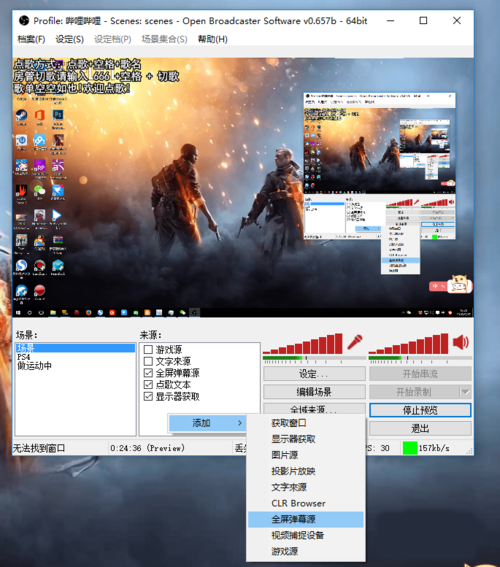Choose 游戏源 in the add submenu
The height and width of the screenshot is (567, 500).
(305, 551)
